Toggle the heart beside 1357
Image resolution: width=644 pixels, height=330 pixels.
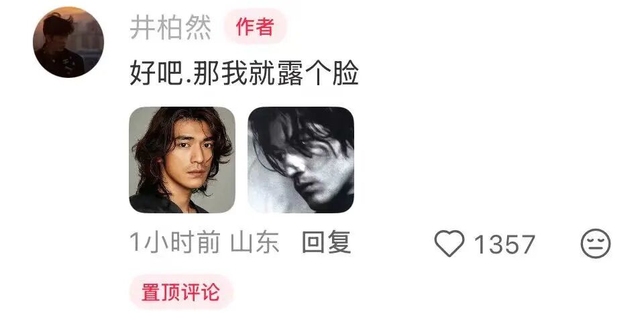449,243
